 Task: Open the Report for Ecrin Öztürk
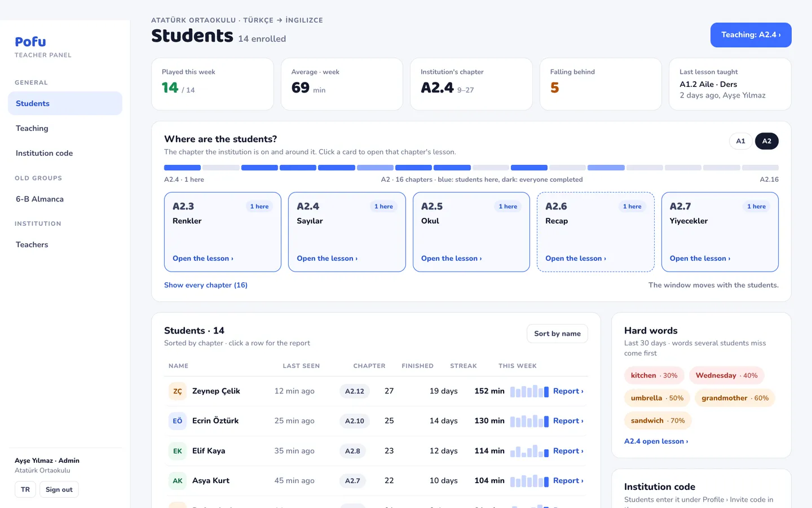tap(568, 421)
